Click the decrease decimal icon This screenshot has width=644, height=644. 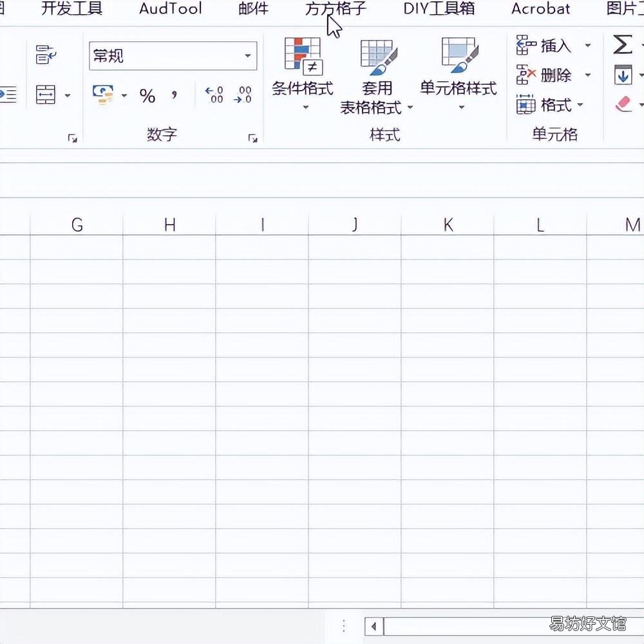click(242, 95)
